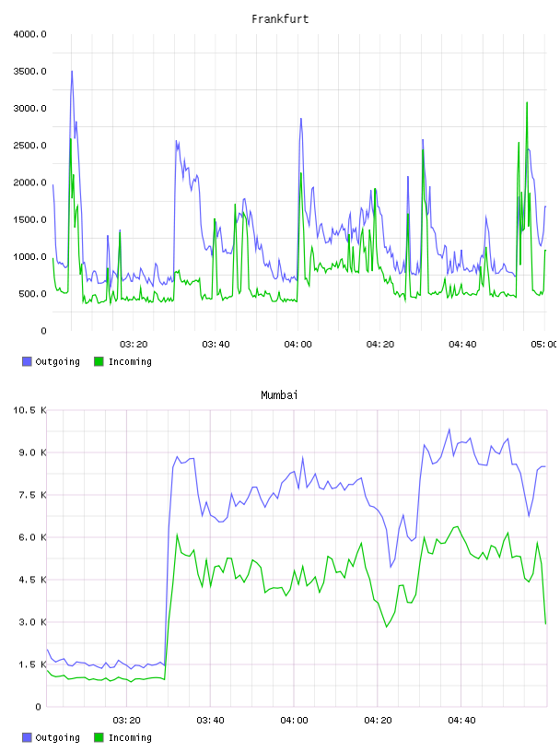
Task: Click the 4.5 K label on Mumbai axis
Action: tap(32, 580)
